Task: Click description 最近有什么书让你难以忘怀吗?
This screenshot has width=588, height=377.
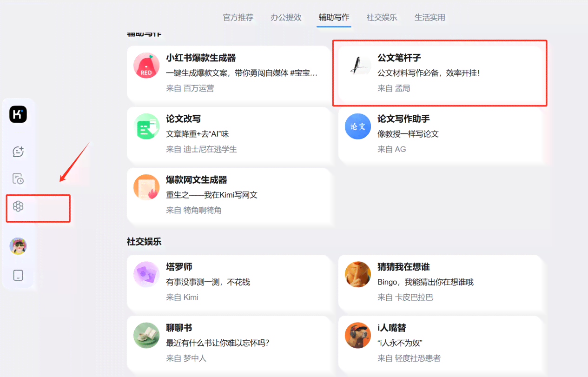Action: click(218, 343)
